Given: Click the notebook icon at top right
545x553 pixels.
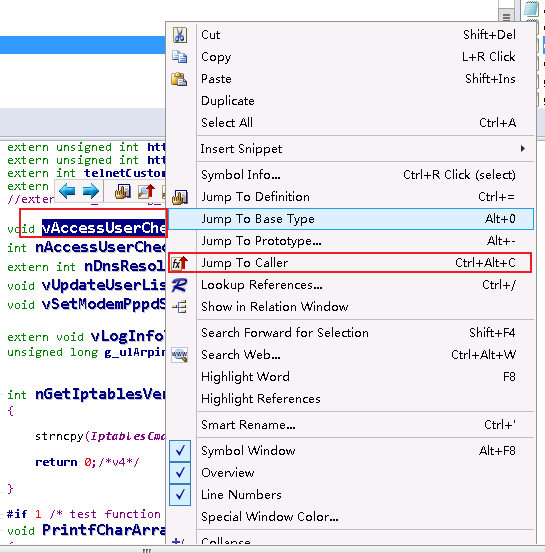Looking at the screenshot, I should click(532, 8).
